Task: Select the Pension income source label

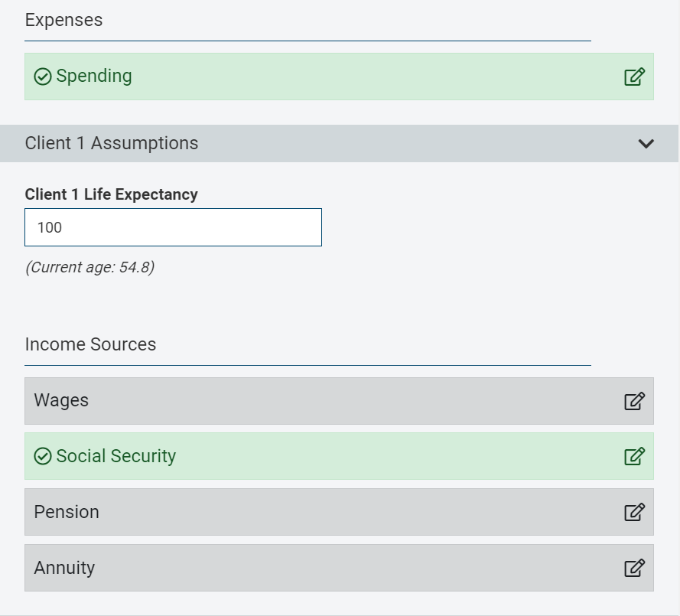Action: tap(67, 512)
